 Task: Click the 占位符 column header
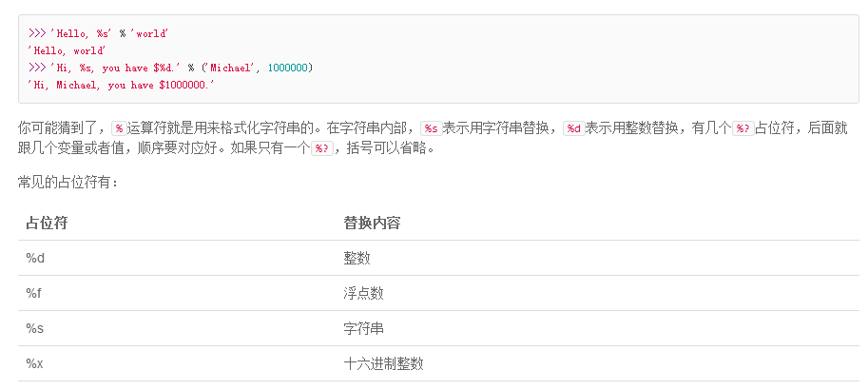point(47,223)
